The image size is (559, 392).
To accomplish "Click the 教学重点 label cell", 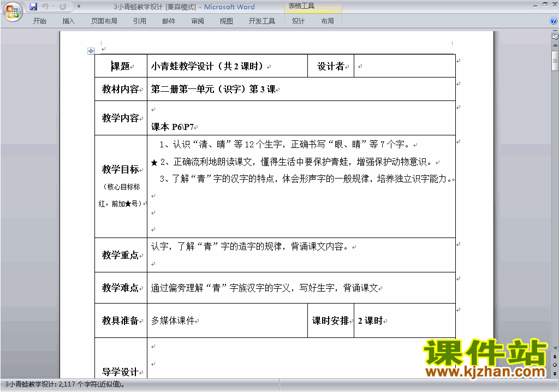I will pos(121,254).
